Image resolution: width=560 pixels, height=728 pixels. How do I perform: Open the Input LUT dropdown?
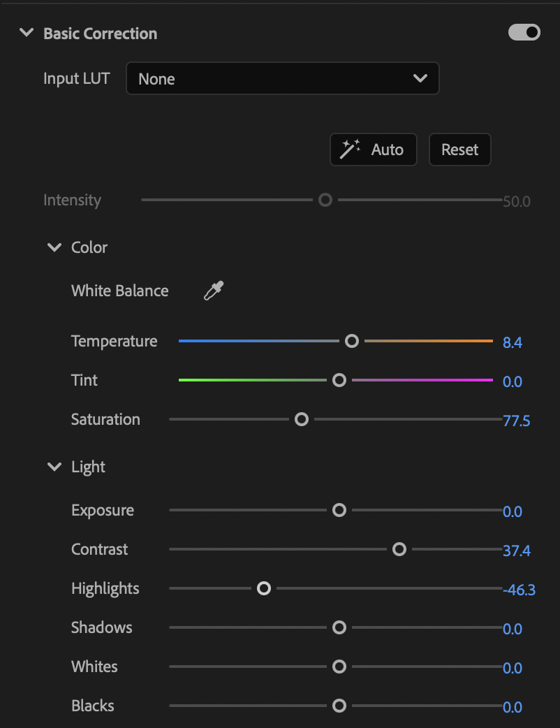click(283, 78)
